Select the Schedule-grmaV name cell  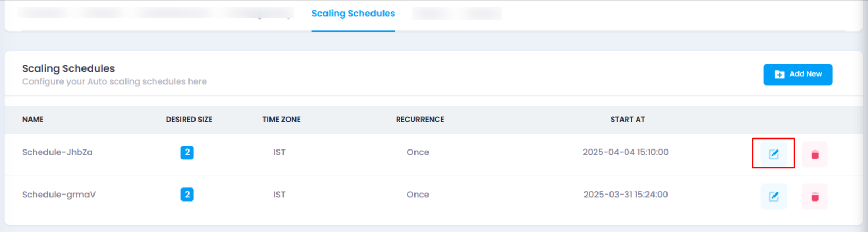tap(59, 195)
